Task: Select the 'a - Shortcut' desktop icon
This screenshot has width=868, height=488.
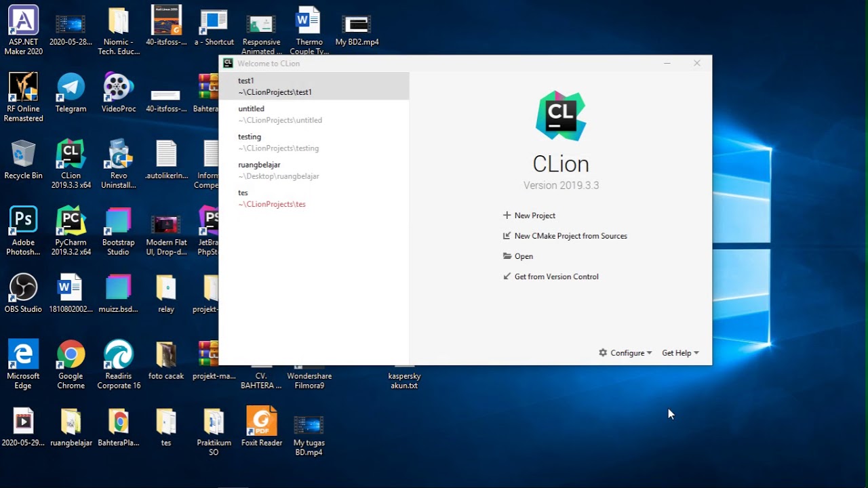Action: (214, 27)
